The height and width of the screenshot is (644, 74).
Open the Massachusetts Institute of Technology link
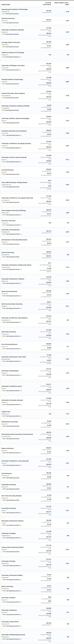click(15, 9)
